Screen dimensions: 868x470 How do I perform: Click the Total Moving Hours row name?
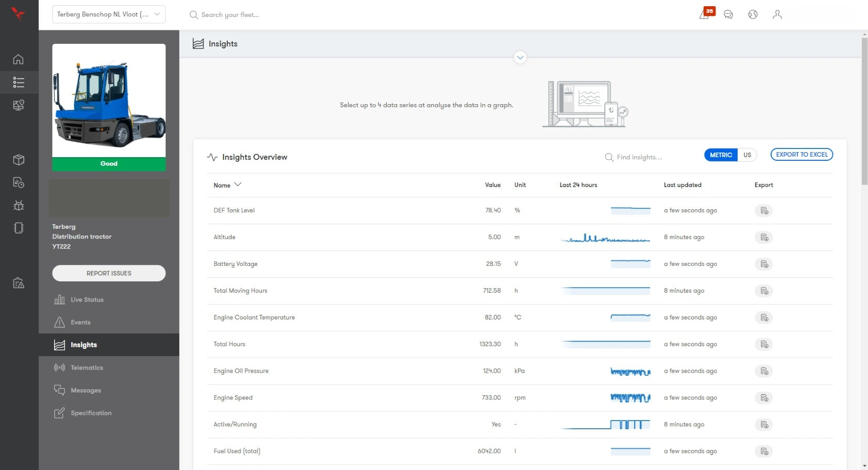pos(240,291)
